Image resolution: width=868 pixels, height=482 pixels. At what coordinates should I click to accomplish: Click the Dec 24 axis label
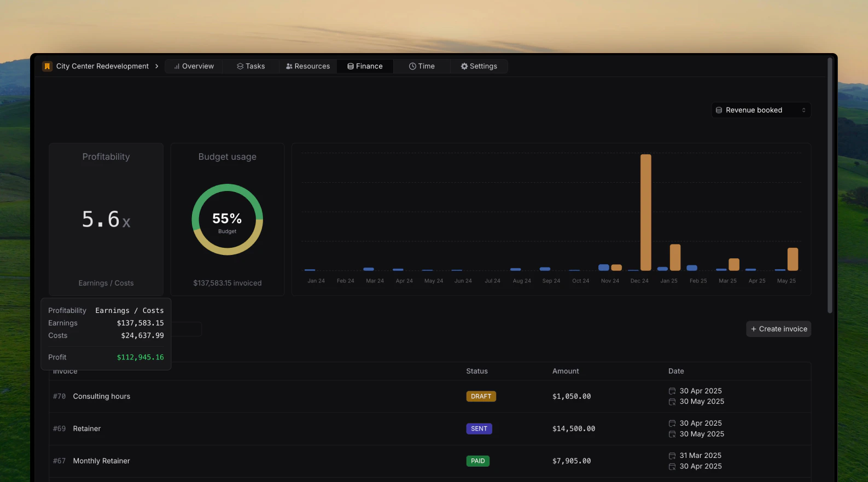click(x=639, y=281)
